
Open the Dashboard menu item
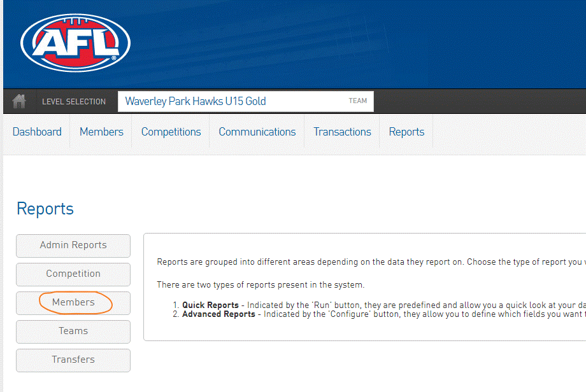37,132
